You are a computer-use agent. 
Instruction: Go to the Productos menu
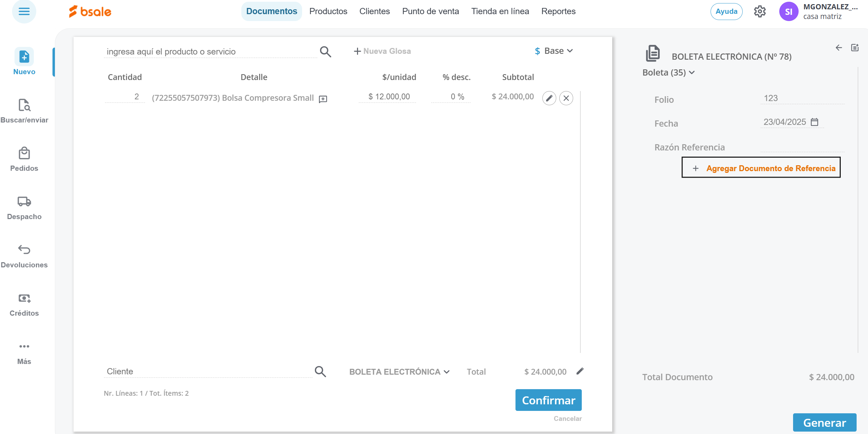(x=328, y=11)
